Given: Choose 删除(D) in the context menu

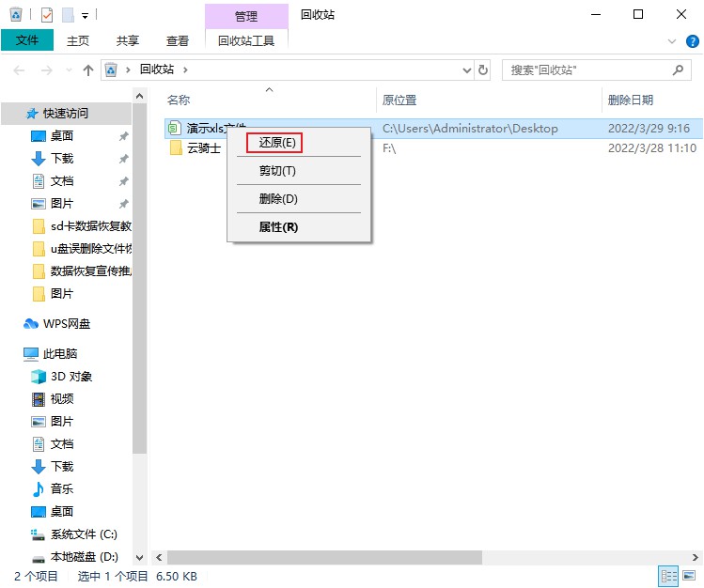Looking at the screenshot, I should (278, 198).
